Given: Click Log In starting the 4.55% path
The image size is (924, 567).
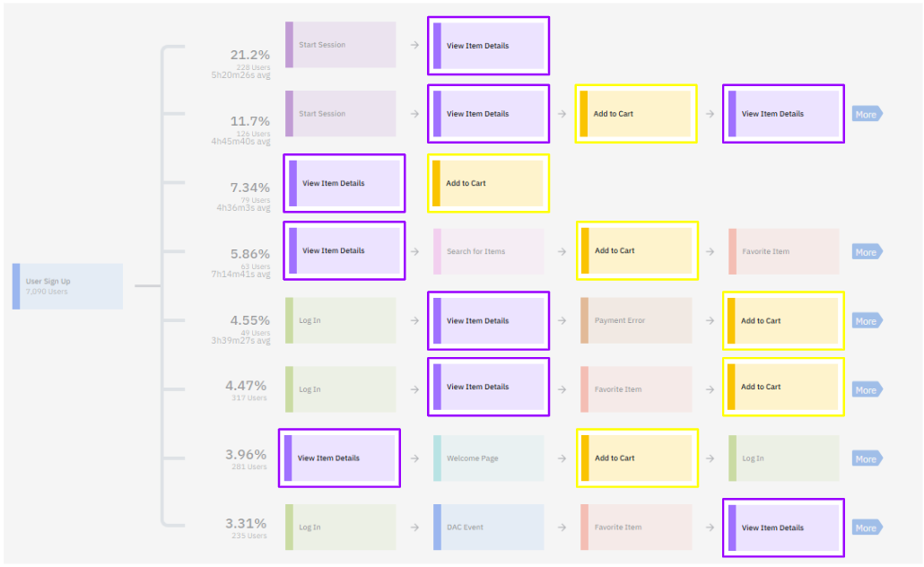Looking at the screenshot, I should 340,320.
